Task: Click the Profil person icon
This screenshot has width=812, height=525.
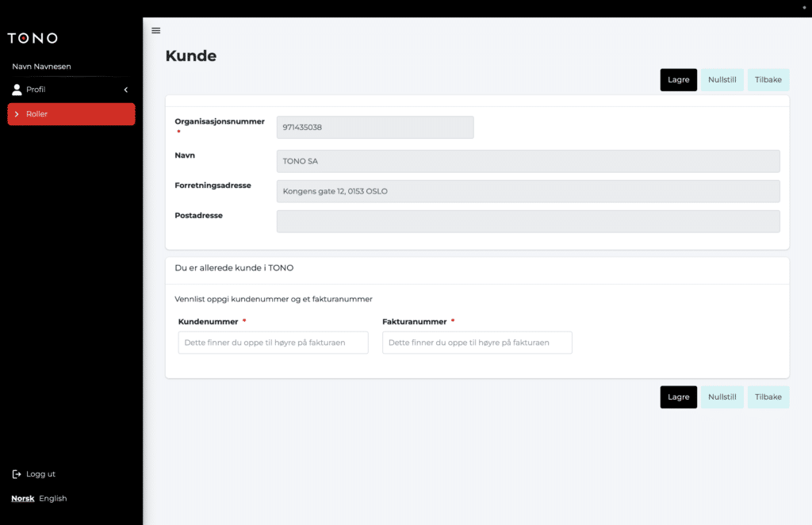Action: pyautogui.click(x=17, y=90)
